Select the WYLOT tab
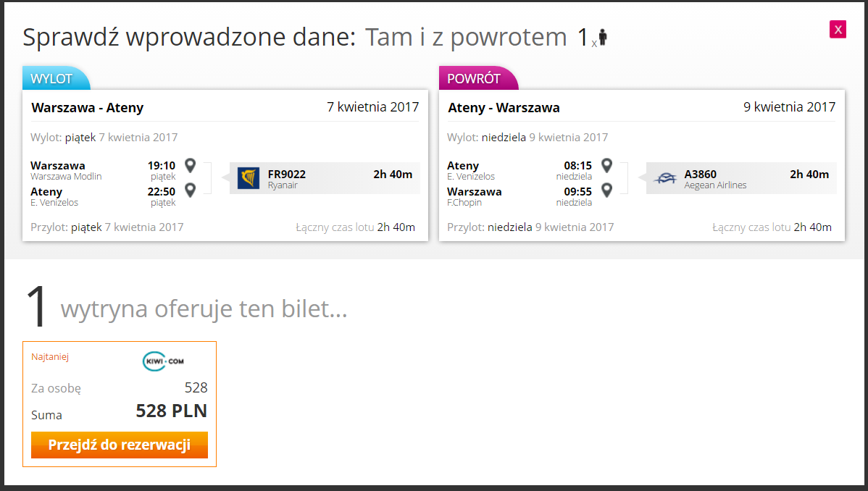Image resolution: width=868 pixels, height=491 pixels. pos(55,79)
